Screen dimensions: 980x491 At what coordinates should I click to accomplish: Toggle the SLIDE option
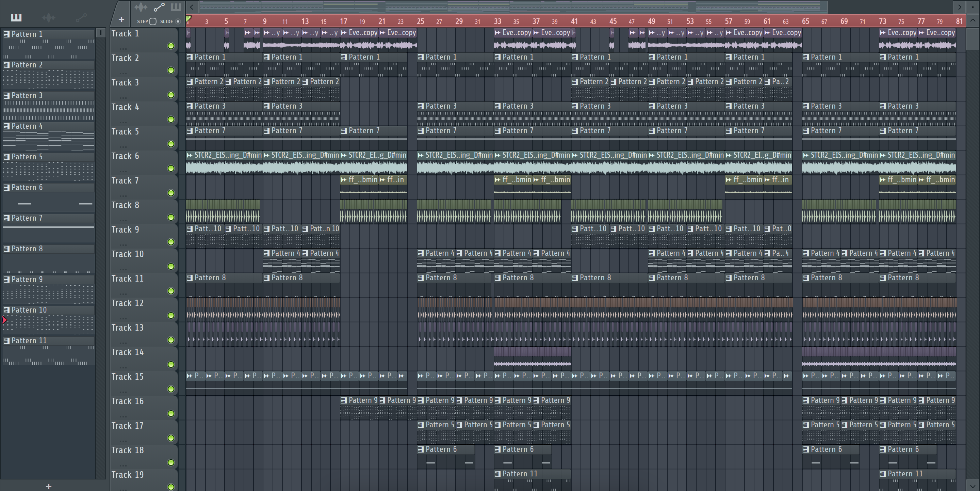pyautogui.click(x=178, y=21)
